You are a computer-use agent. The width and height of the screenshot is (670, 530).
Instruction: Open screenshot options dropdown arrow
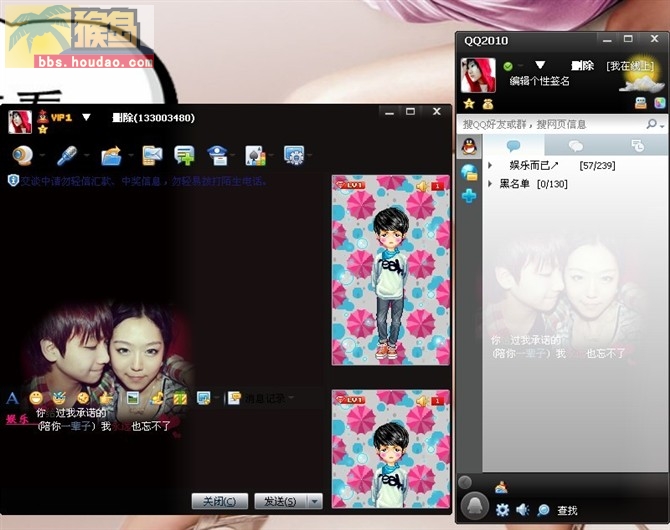pos(217,398)
